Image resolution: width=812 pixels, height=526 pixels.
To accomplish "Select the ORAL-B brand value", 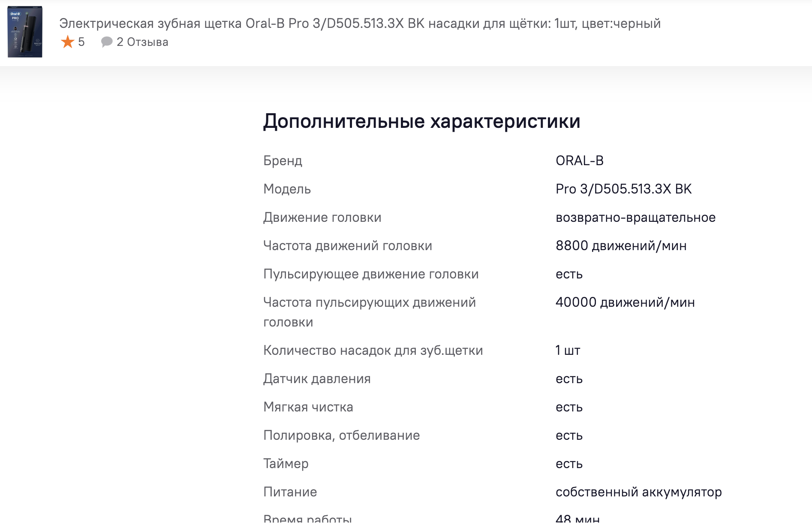I will [579, 161].
